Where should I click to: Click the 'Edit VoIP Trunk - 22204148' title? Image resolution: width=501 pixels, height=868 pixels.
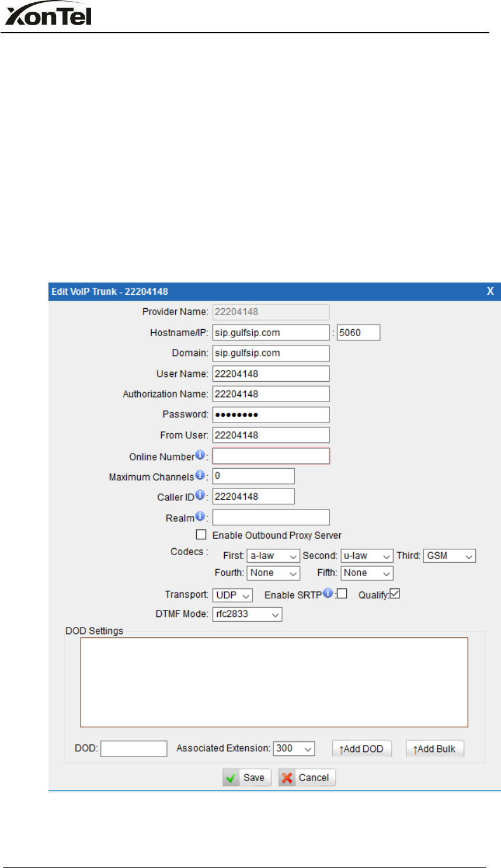[x=110, y=291]
